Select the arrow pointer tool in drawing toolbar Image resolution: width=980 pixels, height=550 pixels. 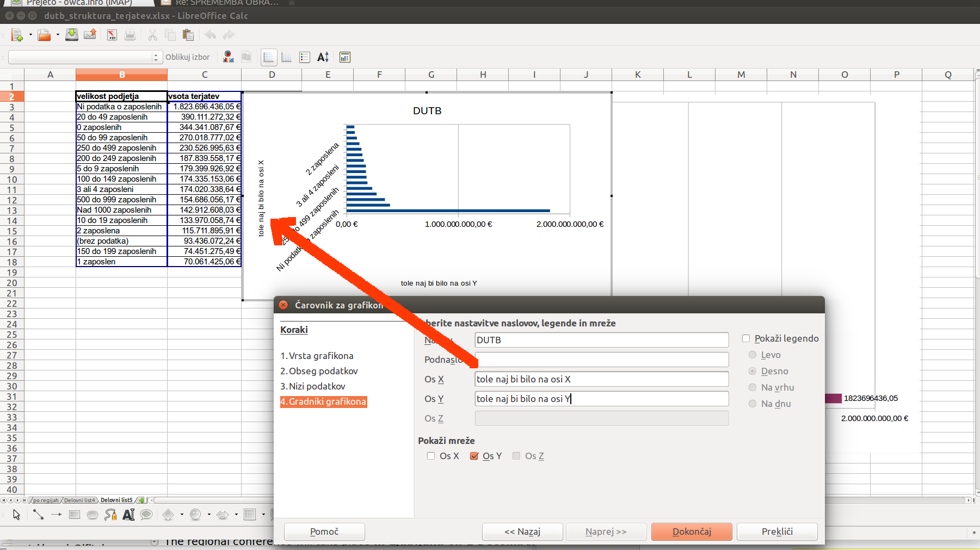tap(16, 515)
